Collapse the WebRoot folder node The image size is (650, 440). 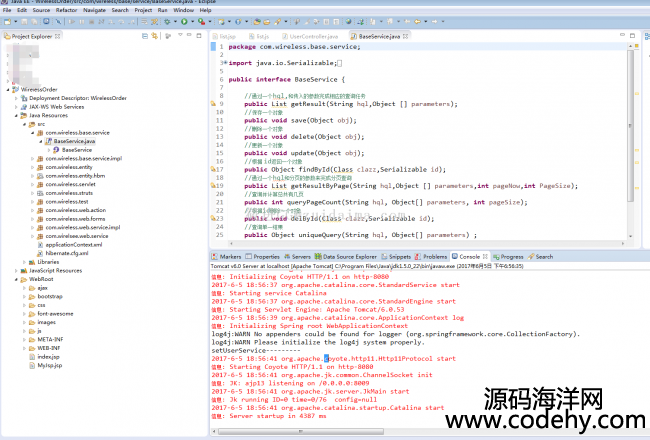[16, 280]
